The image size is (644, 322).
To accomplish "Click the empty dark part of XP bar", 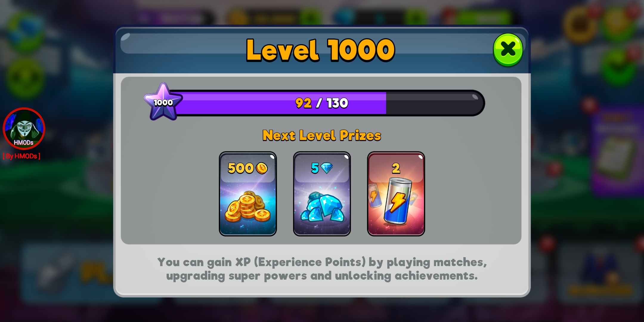I will pos(434,103).
